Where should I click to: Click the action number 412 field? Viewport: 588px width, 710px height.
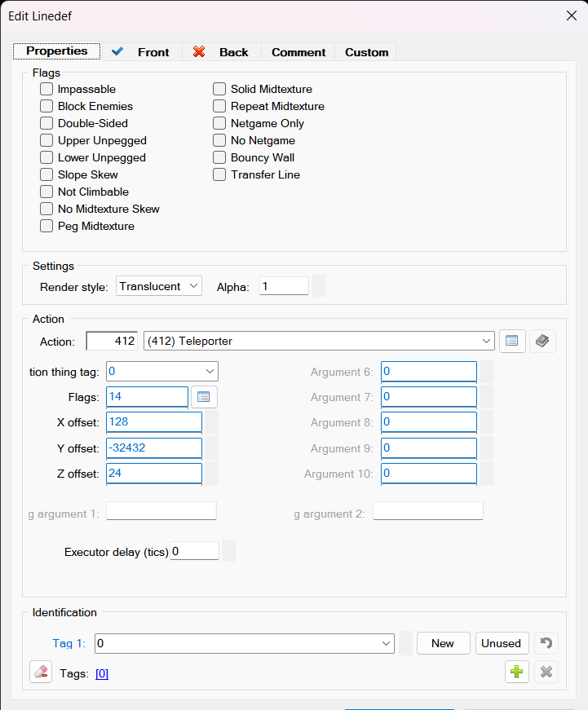112,341
